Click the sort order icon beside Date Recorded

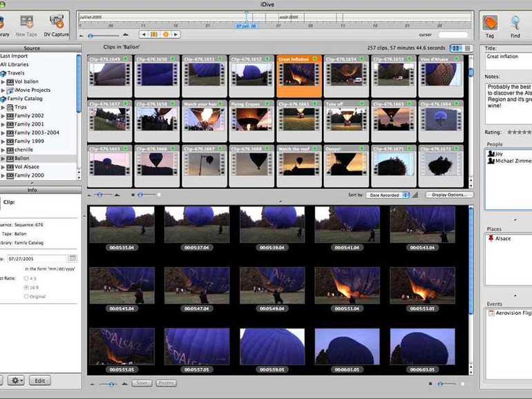point(415,195)
